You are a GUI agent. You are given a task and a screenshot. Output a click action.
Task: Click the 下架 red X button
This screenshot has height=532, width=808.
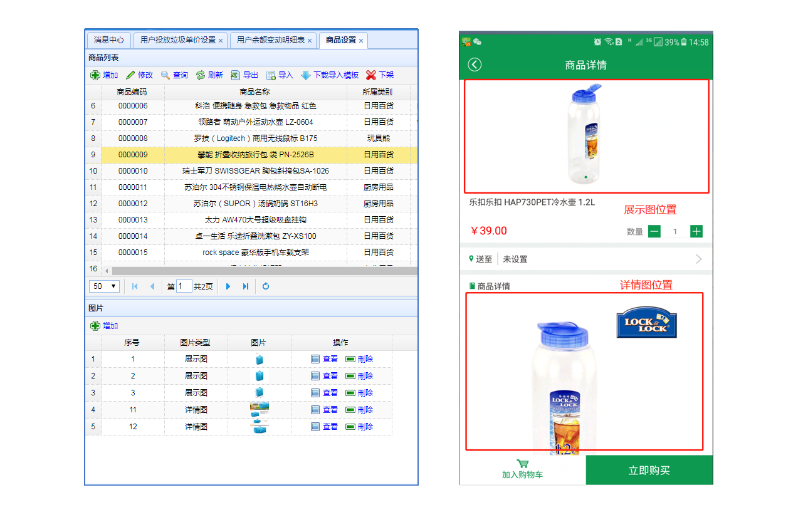[x=380, y=75]
